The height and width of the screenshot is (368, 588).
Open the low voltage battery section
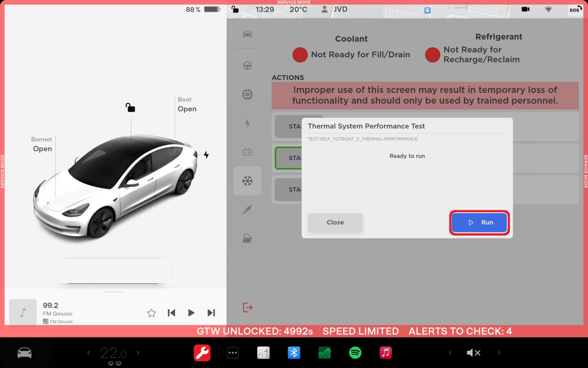(x=247, y=152)
